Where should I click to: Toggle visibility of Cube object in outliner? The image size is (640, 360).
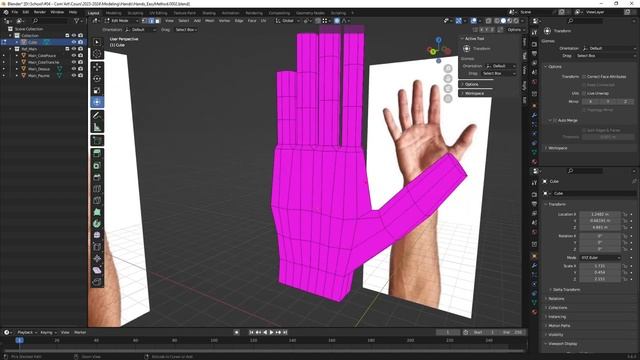74,42
